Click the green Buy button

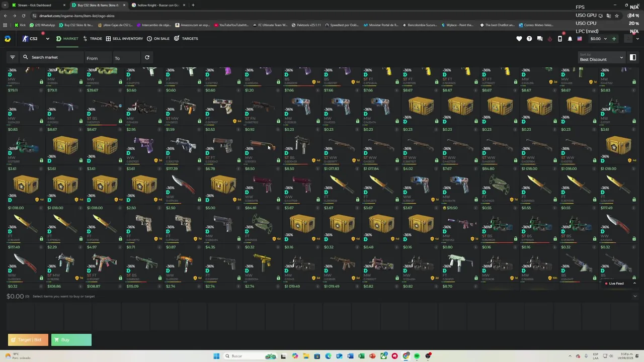click(71, 340)
